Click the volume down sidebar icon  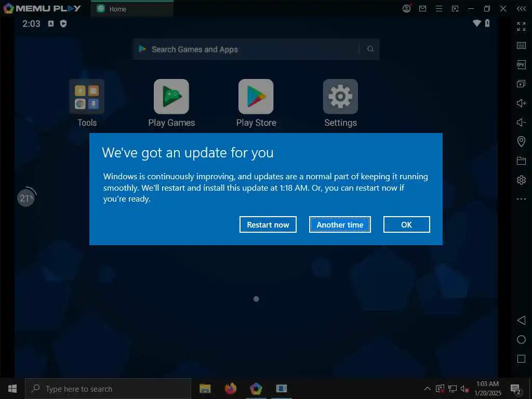pos(521,122)
